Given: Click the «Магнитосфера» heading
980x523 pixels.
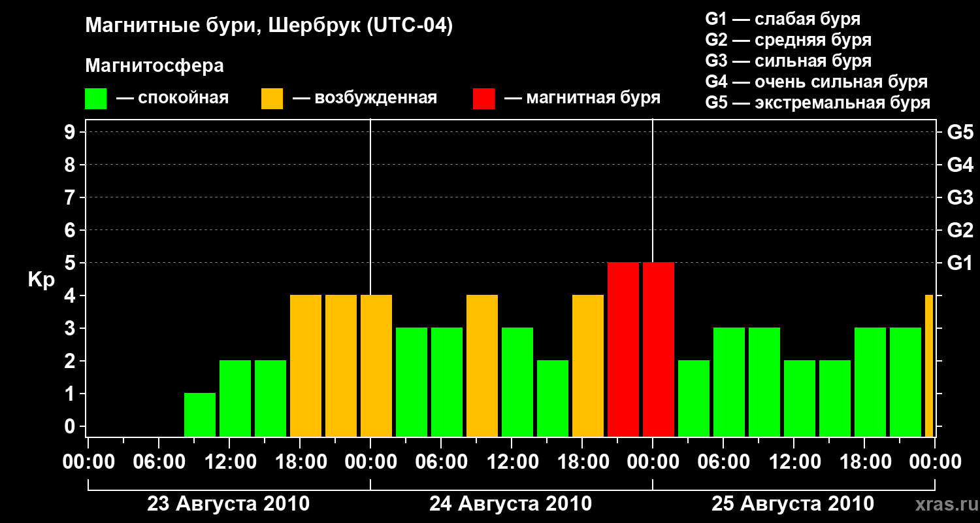Looking at the screenshot, I should pyautogui.click(x=154, y=66).
